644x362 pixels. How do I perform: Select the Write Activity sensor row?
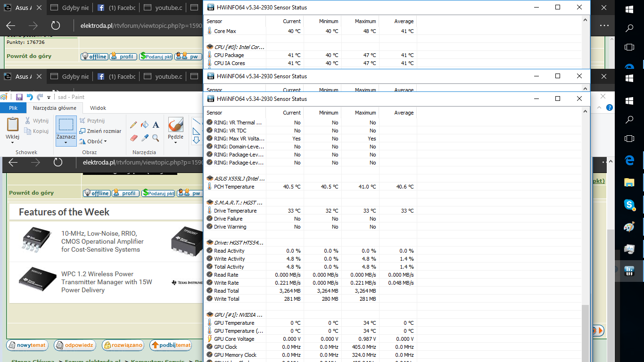click(x=311, y=259)
